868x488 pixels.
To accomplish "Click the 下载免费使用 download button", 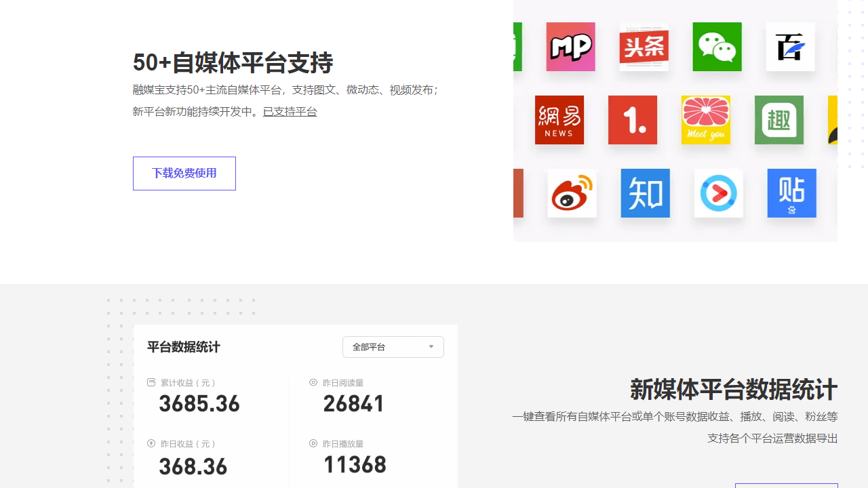I will [184, 174].
